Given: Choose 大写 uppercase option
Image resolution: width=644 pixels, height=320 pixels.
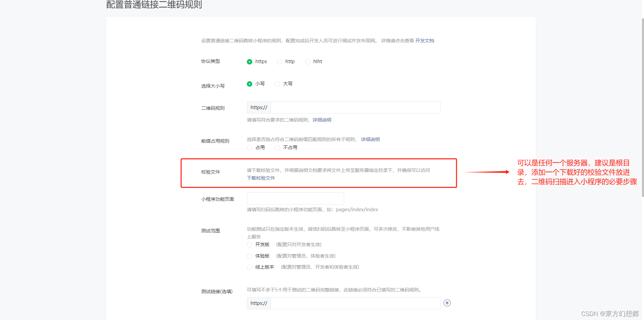Looking at the screenshot, I should coord(277,84).
